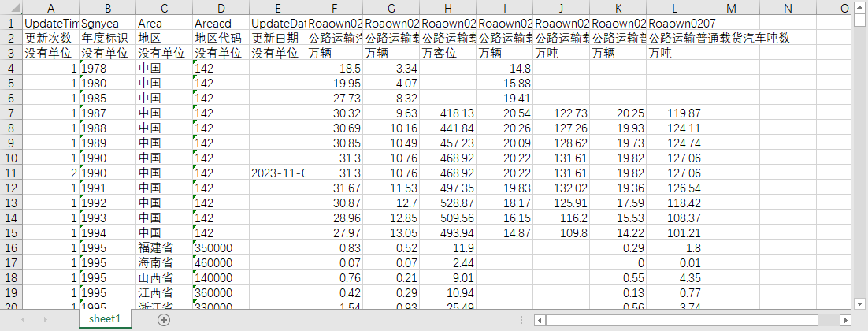868x331 pixels.
Task: Click cell with value 101.21
Action: (675, 233)
